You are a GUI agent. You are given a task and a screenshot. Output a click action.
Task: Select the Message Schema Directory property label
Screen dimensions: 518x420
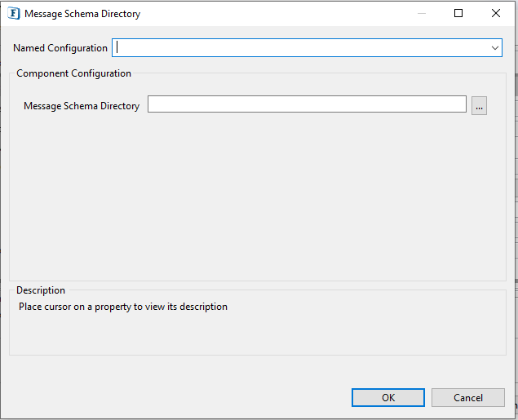(82, 106)
